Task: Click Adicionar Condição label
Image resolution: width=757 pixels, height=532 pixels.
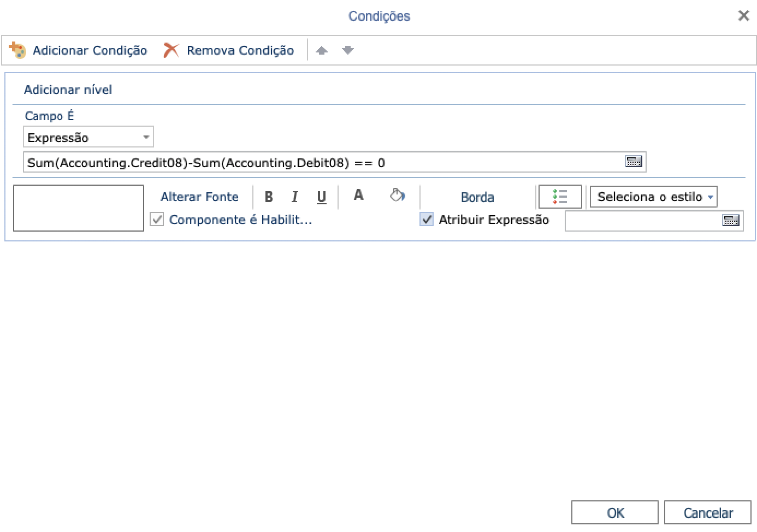Action: 90,50
